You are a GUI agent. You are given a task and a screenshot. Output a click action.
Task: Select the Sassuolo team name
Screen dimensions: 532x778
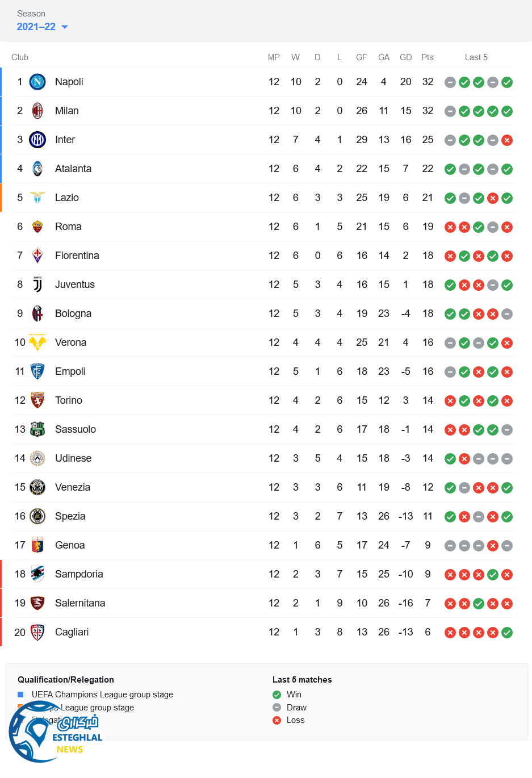[x=75, y=429]
